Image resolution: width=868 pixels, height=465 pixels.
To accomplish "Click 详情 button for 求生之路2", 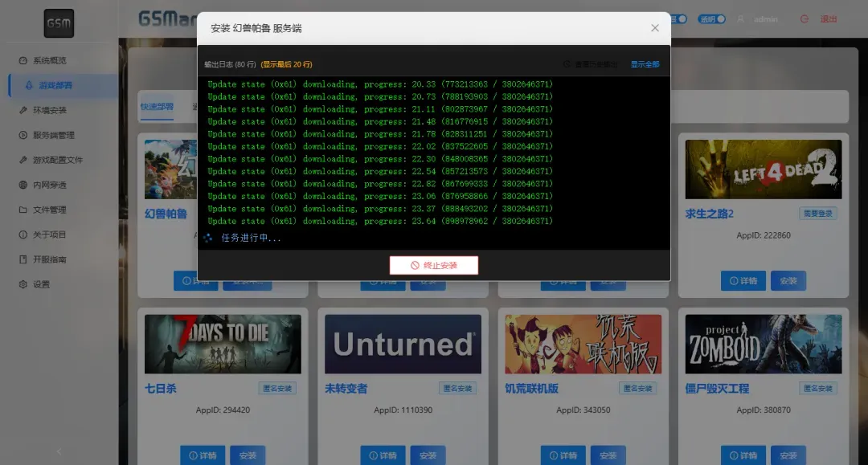I will (x=743, y=281).
